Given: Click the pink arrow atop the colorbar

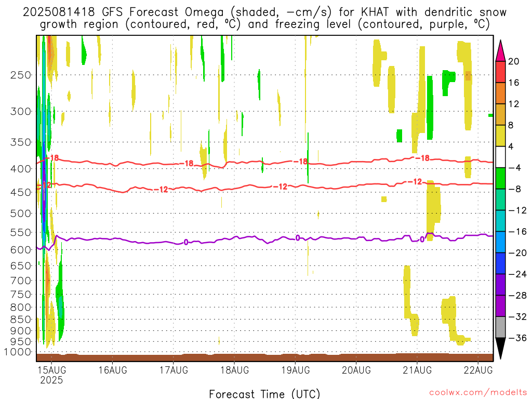Looking at the screenshot, I should [x=500, y=51].
